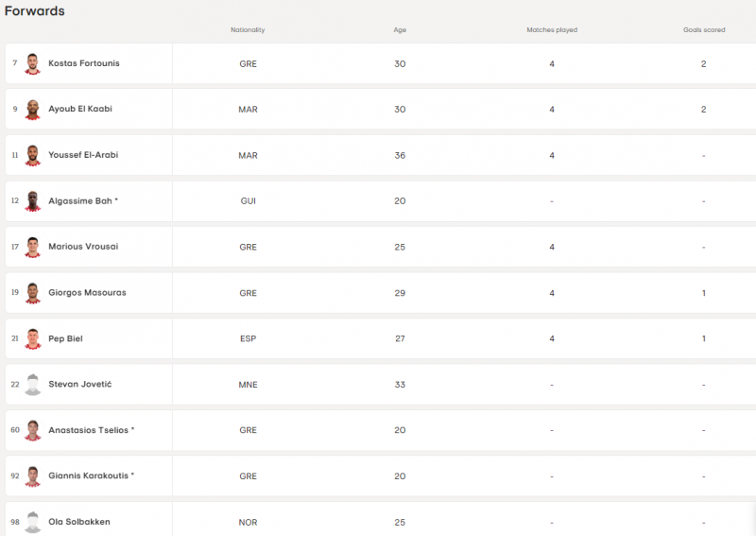Open Anastasios Tselios player name link
Image resolution: width=756 pixels, height=536 pixels.
point(91,430)
